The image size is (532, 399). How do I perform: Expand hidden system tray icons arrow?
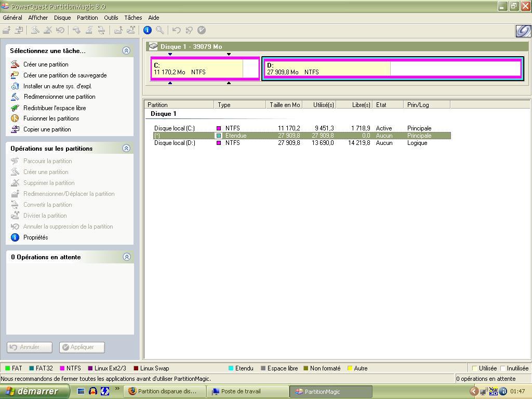pyautogui.click(x=474, y=392)
